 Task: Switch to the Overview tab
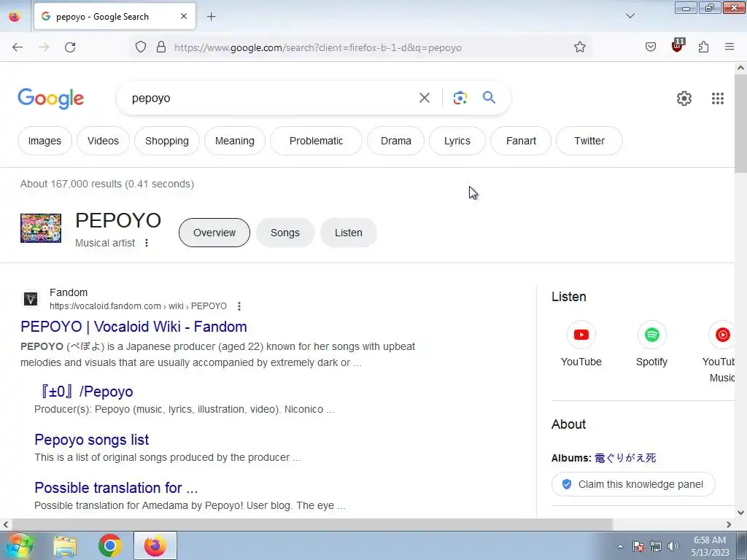(x=214, y=233)
